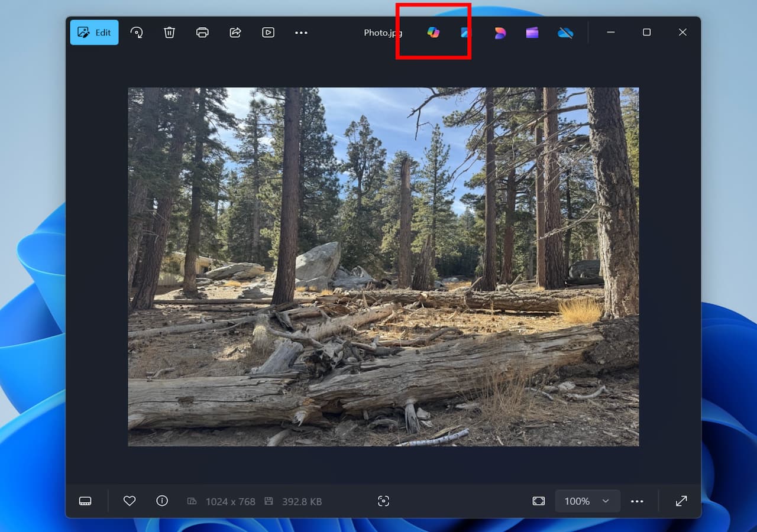Image resolution: width=757 pixels, height=532 pixels.
Task: Expand the 100% zoom dropdown
Action: [587, 501]
